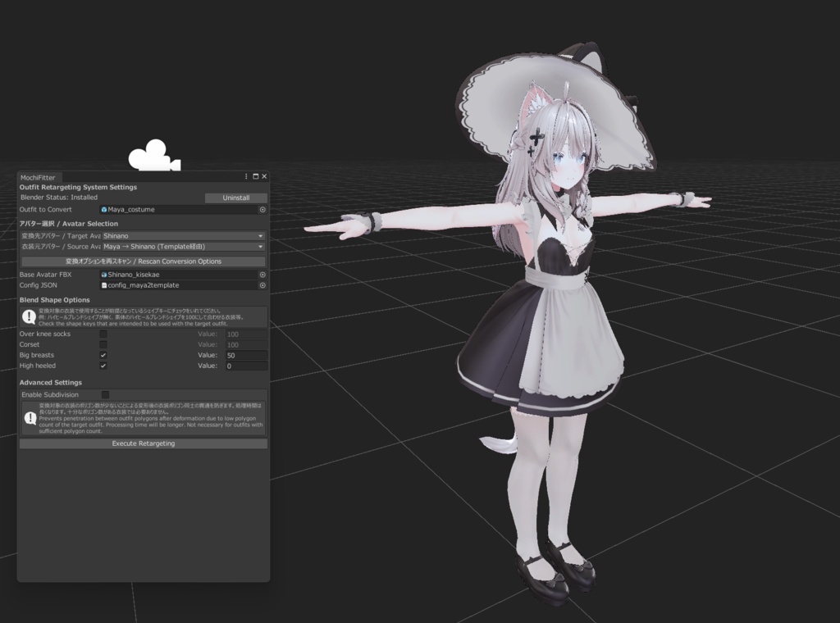The width and height of the screenshot is (840, 623).
Task: Click Execute Retargeting button
Action: click(x=143, y=443)
